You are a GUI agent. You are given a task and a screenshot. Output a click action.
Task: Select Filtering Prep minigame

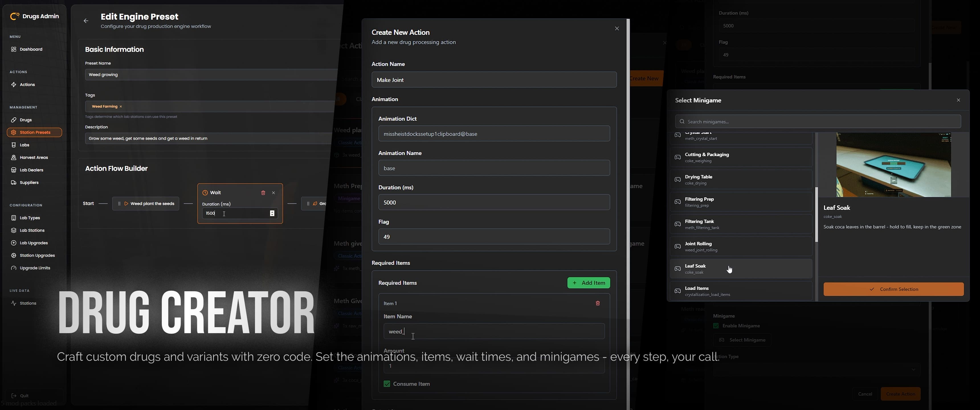(741, 202)
